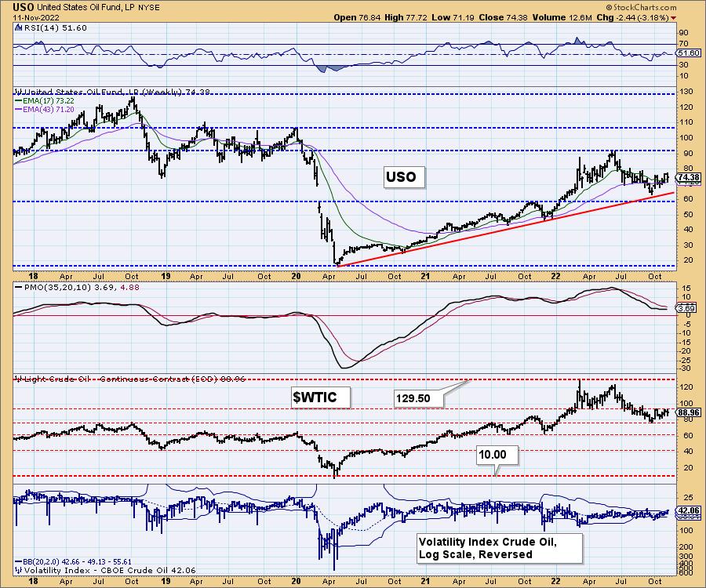Click the 51.60 RSI value tag
Viewport: 706px width, 588px height.
click(690, 53)
